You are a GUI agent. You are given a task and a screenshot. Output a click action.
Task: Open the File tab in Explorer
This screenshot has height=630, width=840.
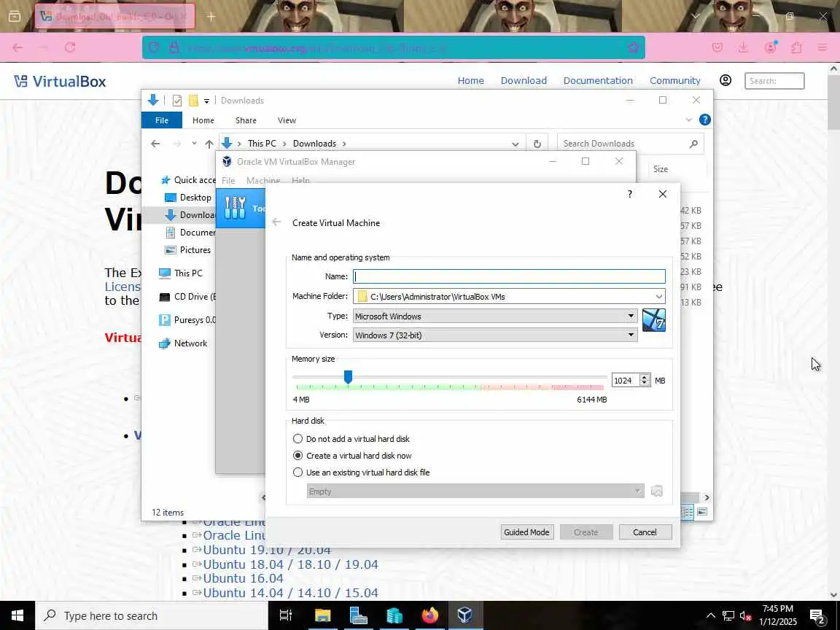pyautogui.click(x=162, y=120)
